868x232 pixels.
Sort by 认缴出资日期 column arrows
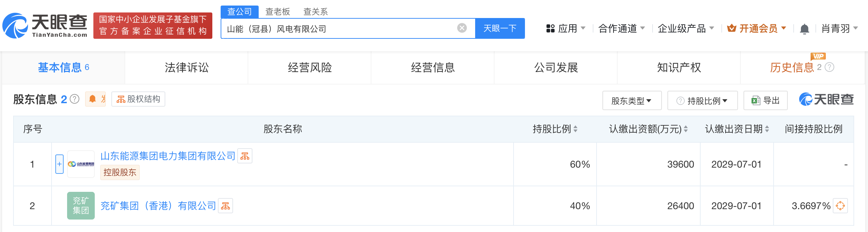[767, 129]
